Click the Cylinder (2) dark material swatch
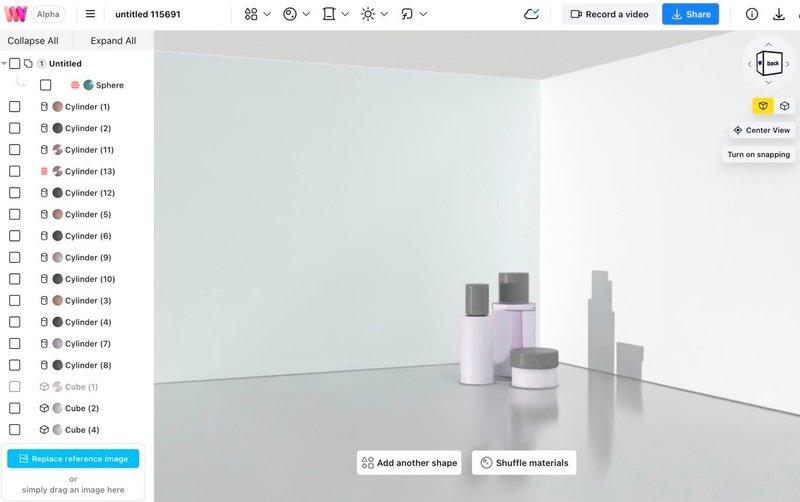 [x=58, y=128]
